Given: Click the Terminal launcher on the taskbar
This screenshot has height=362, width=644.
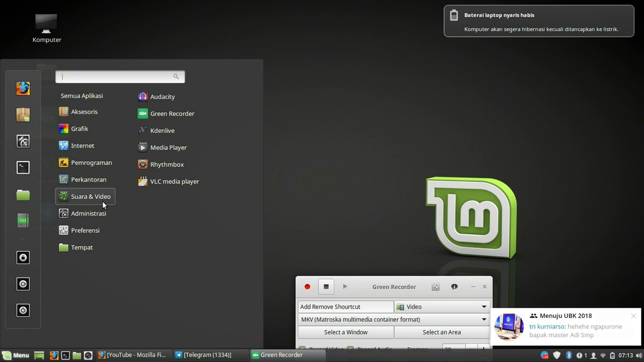Looking at the screenshot, I should pyautogui.click(x=65, y=355).
